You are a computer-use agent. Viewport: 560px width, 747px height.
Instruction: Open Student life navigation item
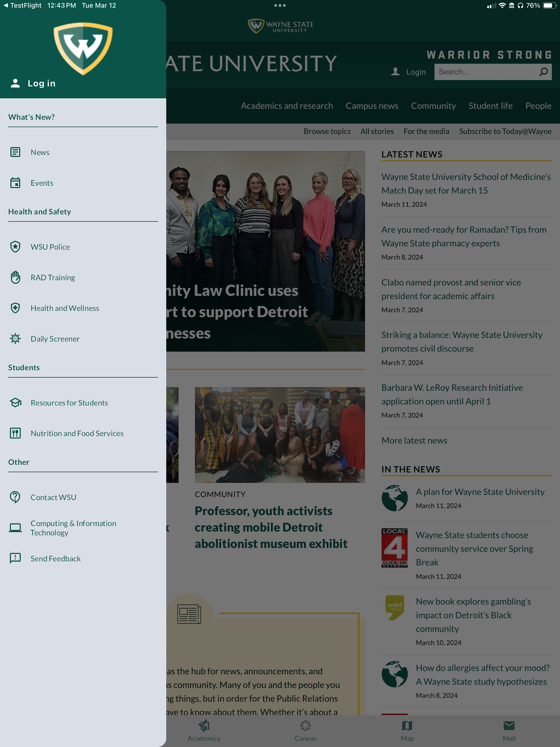pos(491,106)
